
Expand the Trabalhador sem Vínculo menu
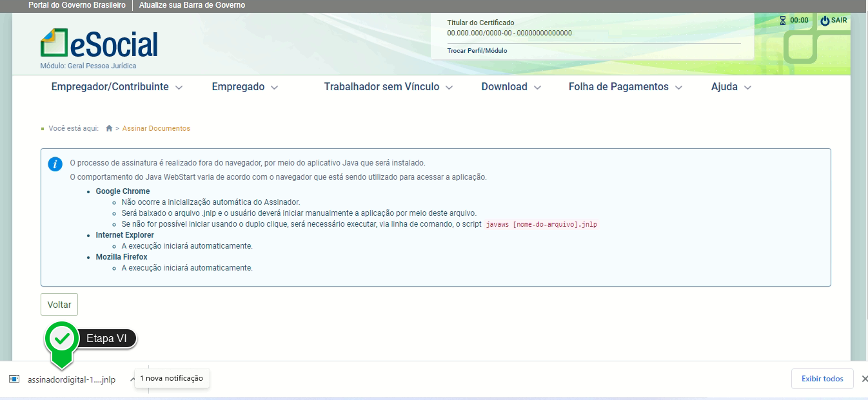point(388,87)
